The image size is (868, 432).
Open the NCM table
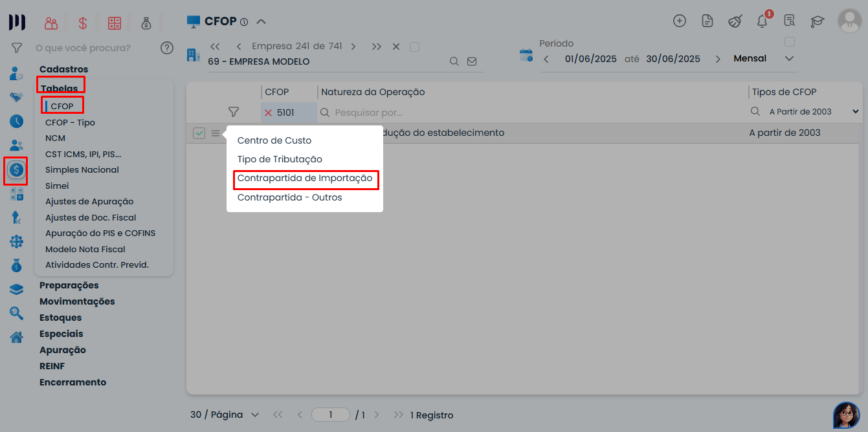(55, 138)
